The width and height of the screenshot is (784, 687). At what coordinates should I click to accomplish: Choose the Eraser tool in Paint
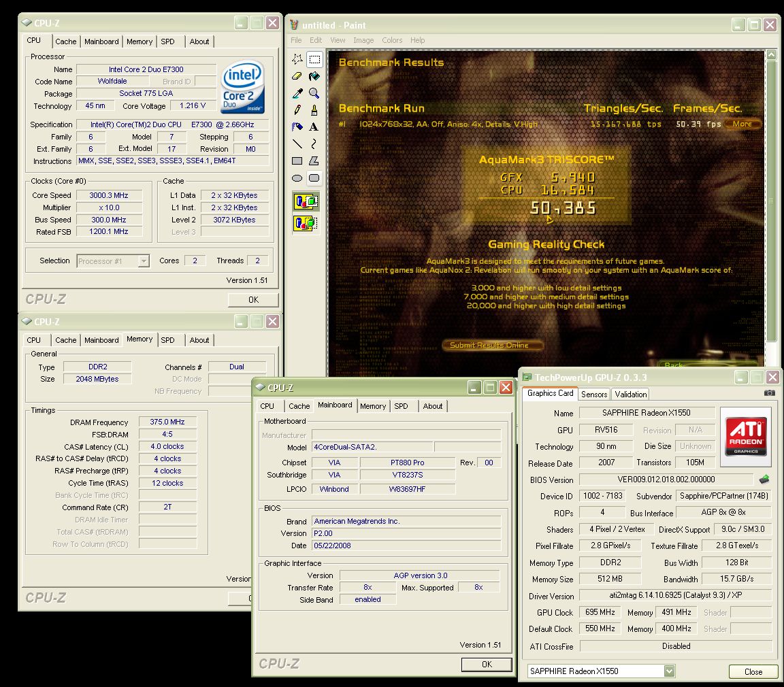coord(297,76)
